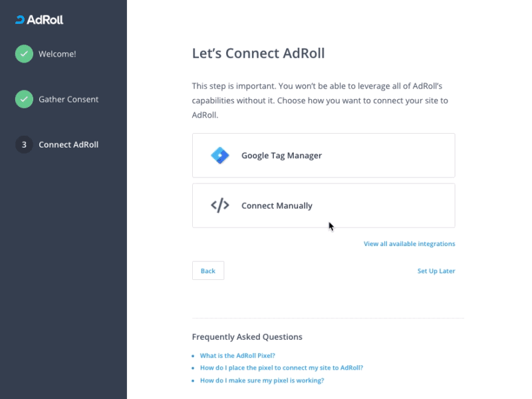532x399 pixels.
Task: Click the Google Tag Manager diamond icon
Action: [x=220, y=156]
